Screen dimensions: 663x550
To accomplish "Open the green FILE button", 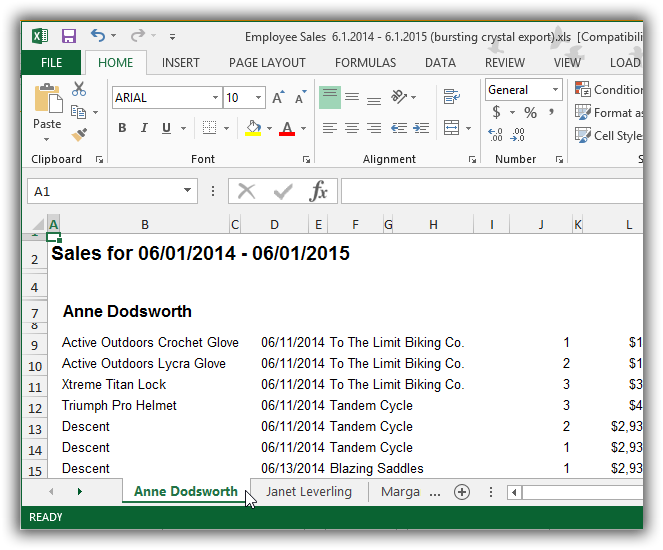I will pyautogui.click(x=52, y=62).
